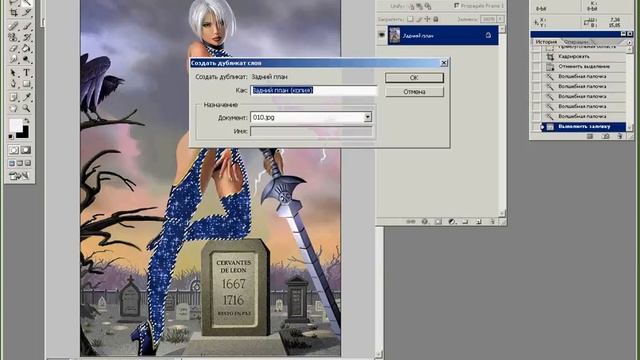Select the Paint Bucket tool

[27, 48]
